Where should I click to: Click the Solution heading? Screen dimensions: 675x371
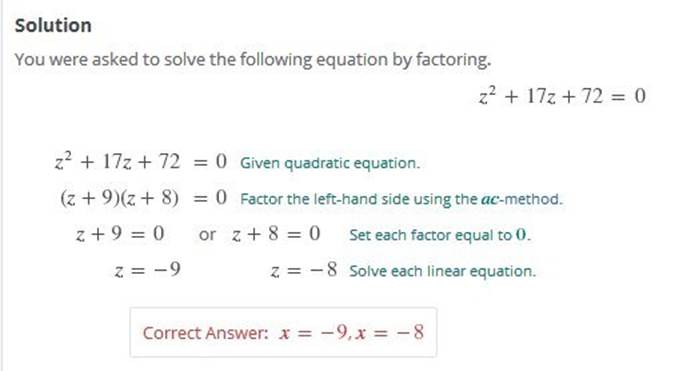53,25
